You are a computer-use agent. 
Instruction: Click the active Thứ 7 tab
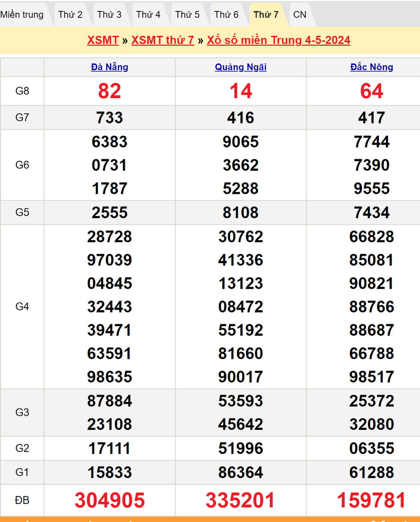(266, 15)
